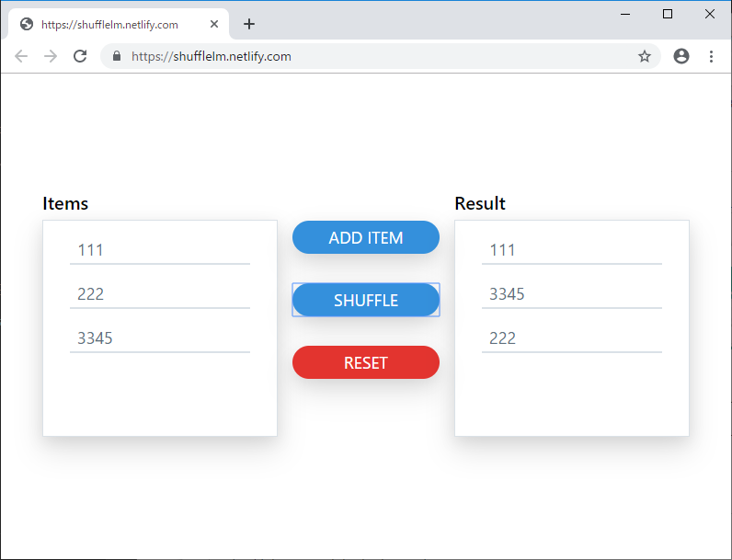
Task: Bookmark this page with star icon
Action: click(645, 56)
